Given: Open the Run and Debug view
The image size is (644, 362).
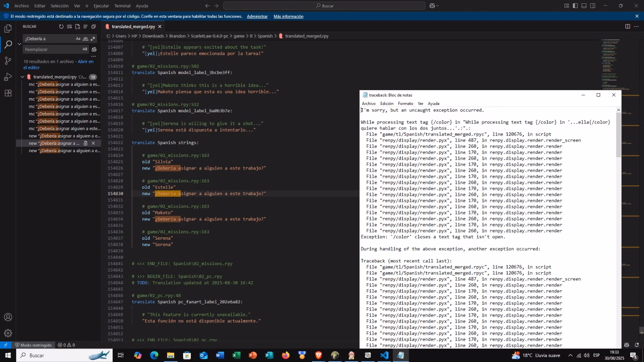Looking at the screenshot, I should (8, 77).
